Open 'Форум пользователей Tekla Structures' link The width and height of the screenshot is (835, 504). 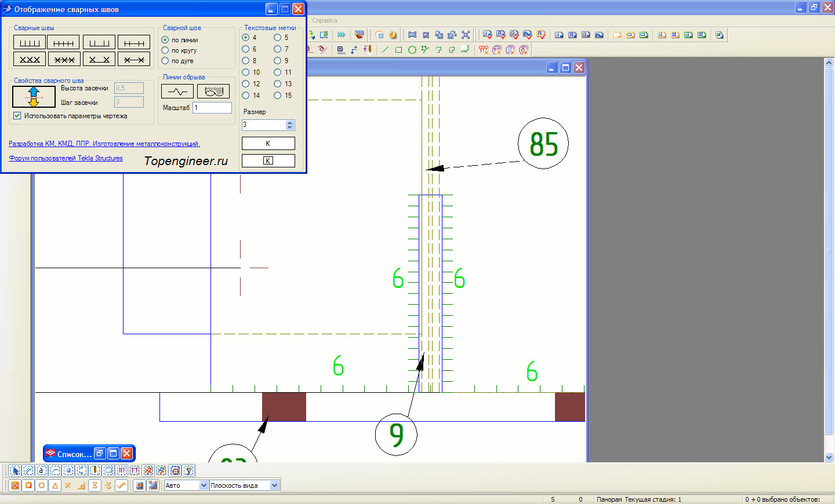(x=66, y=158)
